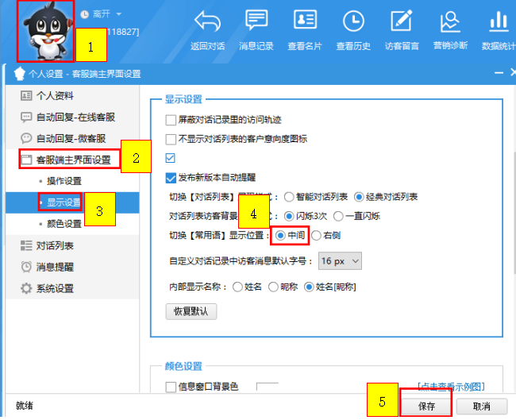Expand the 离开 status dropdown arrow
Image resolution: width=516 pixels, height=420 pixels.
[119, 14]
